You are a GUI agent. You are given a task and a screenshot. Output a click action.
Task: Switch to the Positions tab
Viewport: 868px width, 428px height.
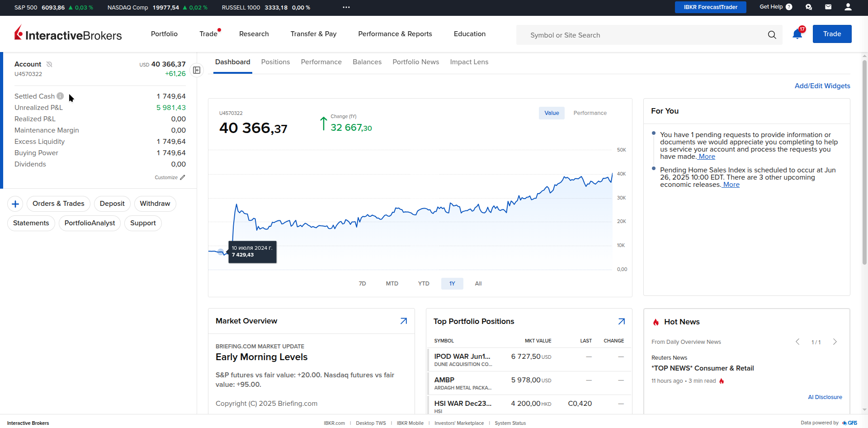(275, 62)
